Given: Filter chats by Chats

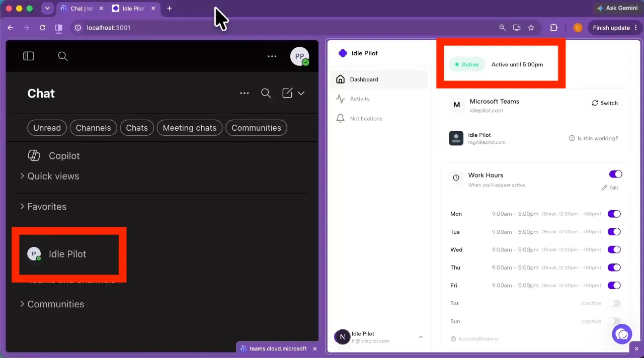Looking at the screenshot, I should pos(137,128).
